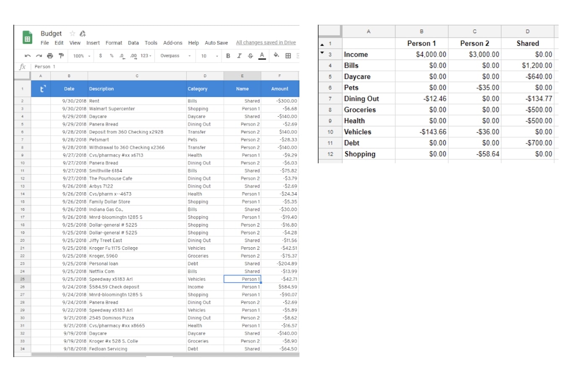Toggle row group arrow at row 3

[x=322, y=53]
